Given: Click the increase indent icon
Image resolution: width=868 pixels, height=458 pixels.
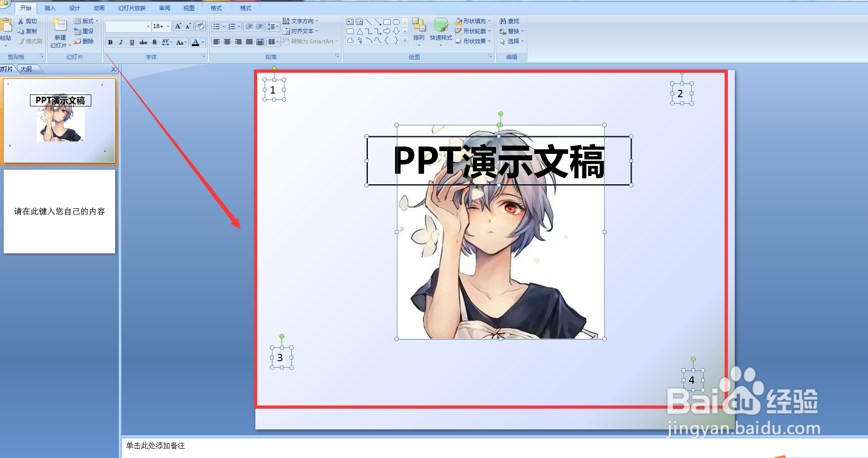Looking at the screenshot, I should pyautogui.click(x=260, y=27).
